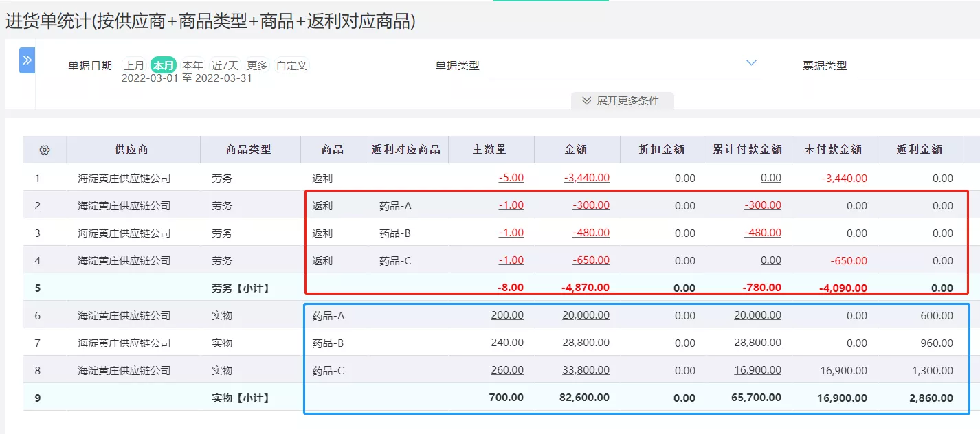Image resolution: width=980 pixels, height=434 pixels.
Task: Pick the 自定义 custom date range
Action: (x=291, y=66)
